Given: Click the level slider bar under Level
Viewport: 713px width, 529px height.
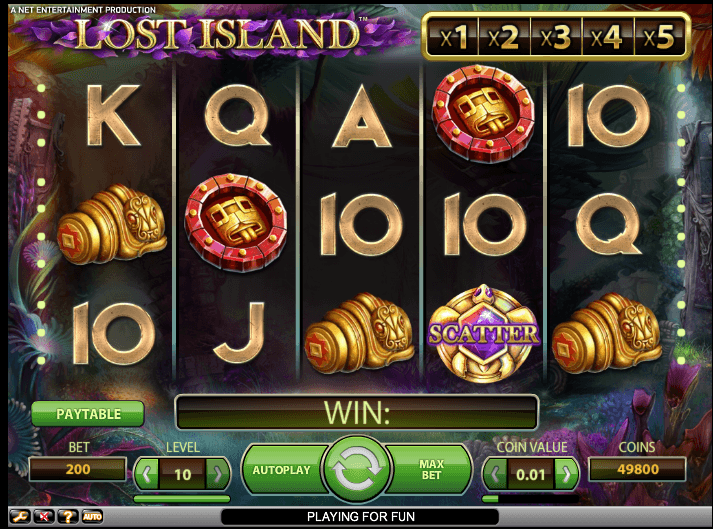Looking at the screenshot, I should 182,499.
